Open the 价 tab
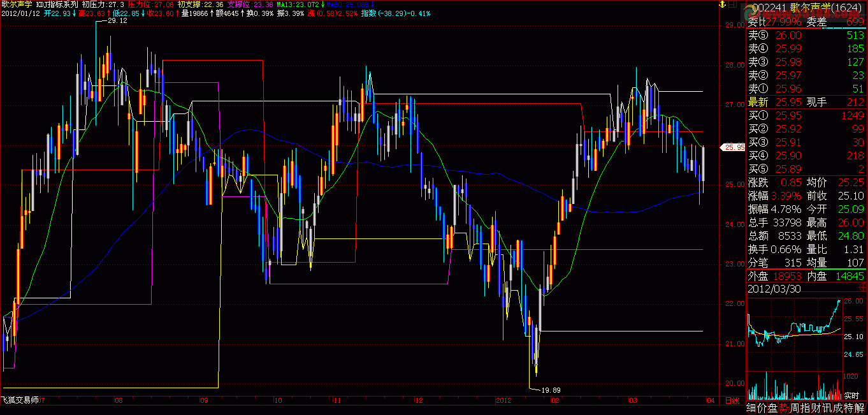The height and width of the screenshot is (415, 868). click(762, 409)
